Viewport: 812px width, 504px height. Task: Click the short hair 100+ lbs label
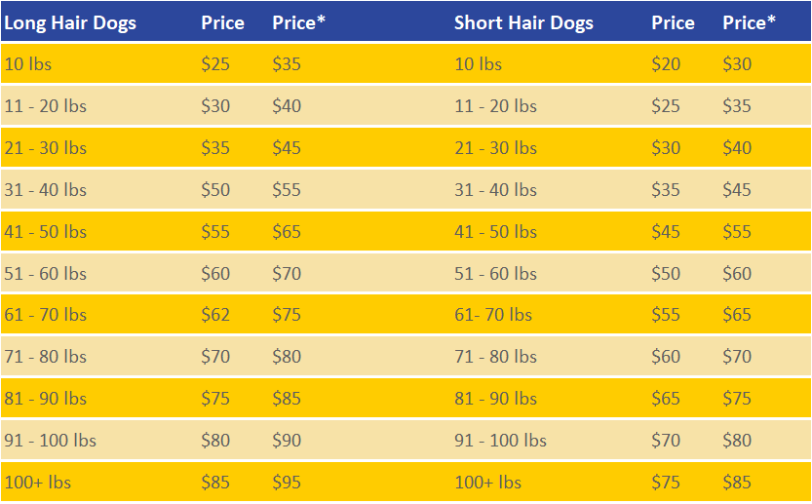pyautogui.click(x=487, y=483)
